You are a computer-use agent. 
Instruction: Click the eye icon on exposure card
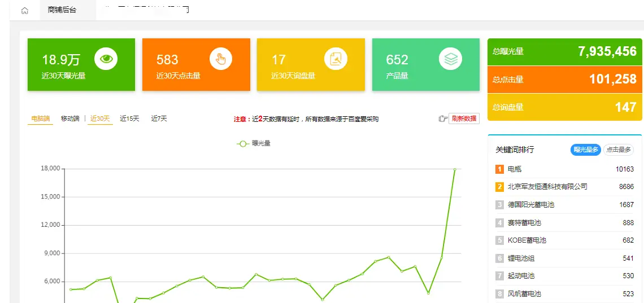[x=106, y=59]
